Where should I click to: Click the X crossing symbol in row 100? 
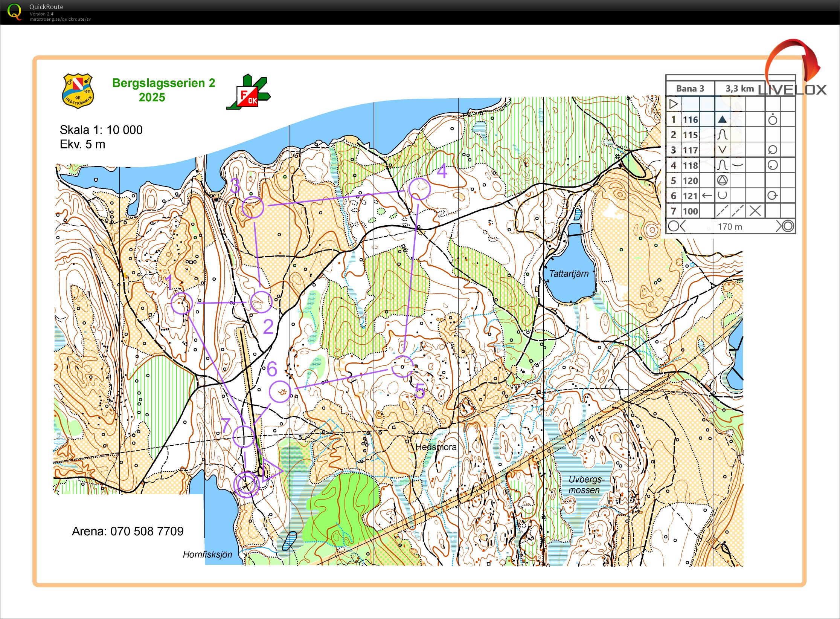[x=755, y=211]
